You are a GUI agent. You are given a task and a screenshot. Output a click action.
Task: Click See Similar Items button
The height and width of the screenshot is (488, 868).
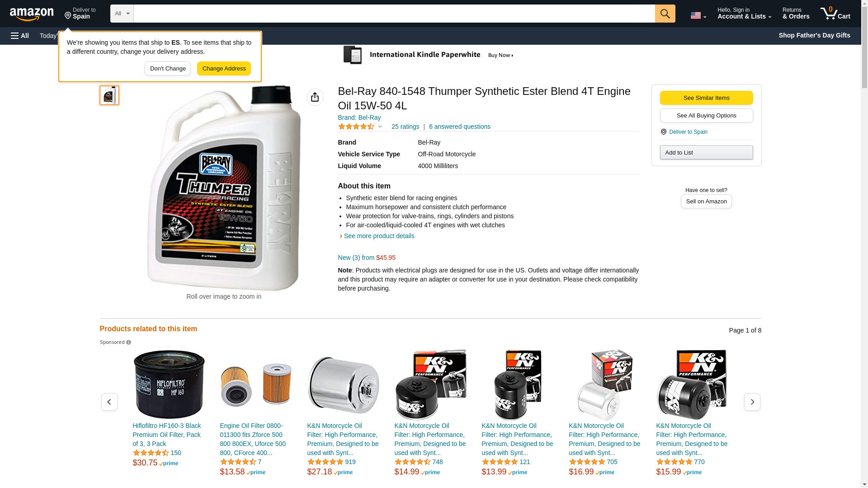click(x=706, y=98)
